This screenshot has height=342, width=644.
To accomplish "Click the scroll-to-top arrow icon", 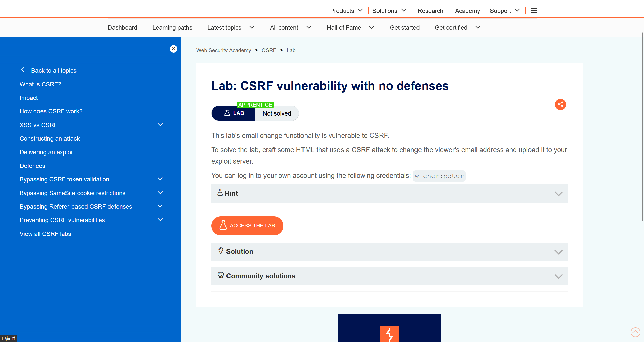I will click(x=635, y=332).
